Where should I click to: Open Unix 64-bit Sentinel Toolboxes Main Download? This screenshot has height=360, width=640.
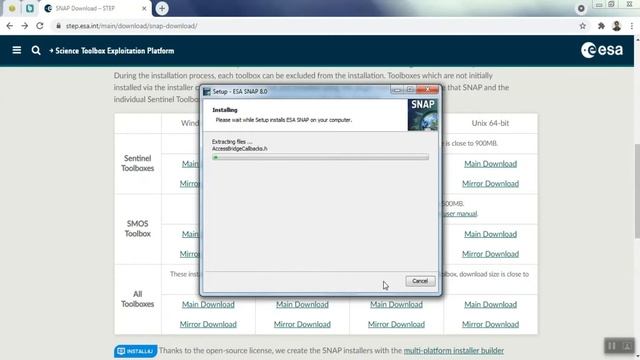tap(490, 164)
